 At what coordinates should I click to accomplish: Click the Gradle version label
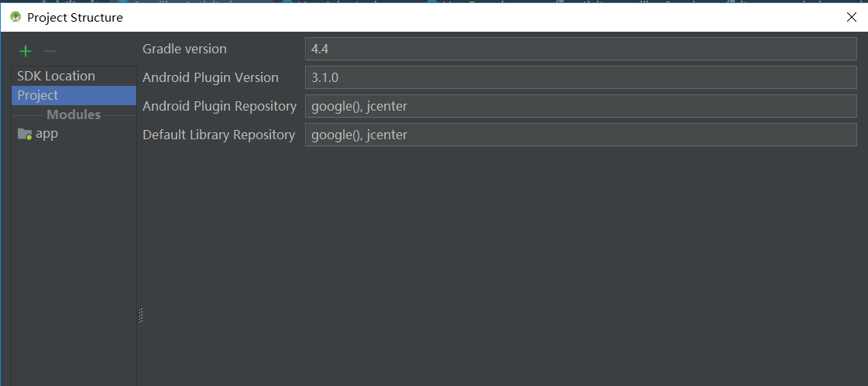184,49
